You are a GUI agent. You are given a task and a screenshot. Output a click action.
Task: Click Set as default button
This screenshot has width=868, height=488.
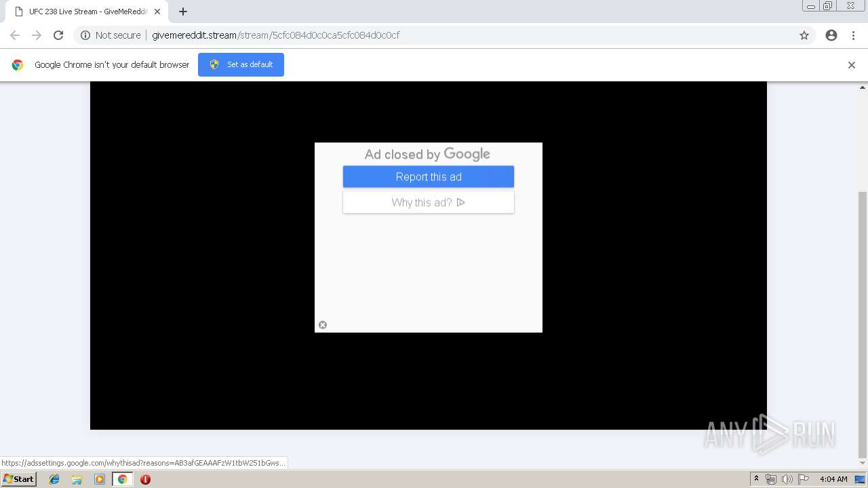click(x=241, y=64)
